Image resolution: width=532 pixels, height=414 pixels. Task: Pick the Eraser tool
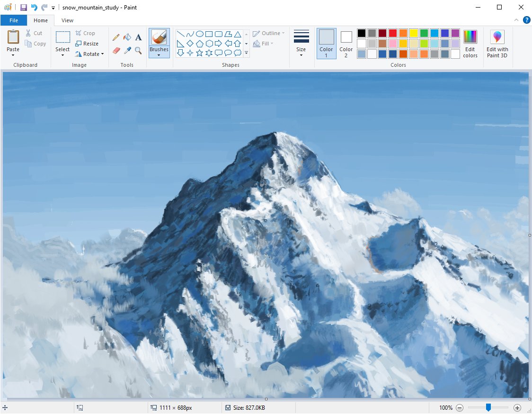click(x=116, y=51)
